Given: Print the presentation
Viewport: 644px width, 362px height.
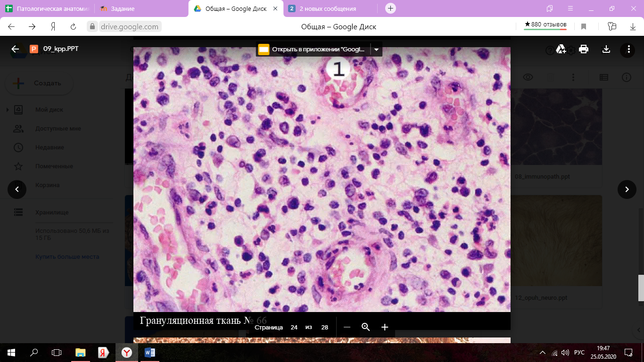Looking at the screenshot, I should (x=584, y=49).
